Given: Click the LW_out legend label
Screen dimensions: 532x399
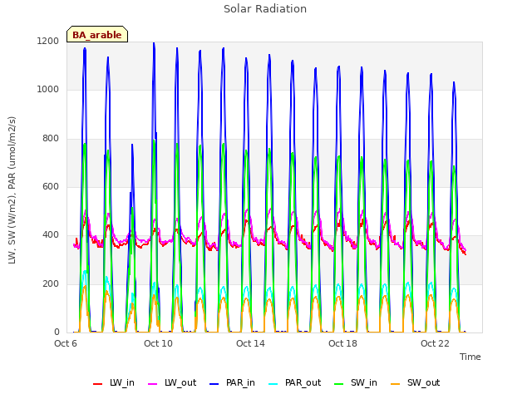Looking at the screenshot, I should tap(180, 382).
